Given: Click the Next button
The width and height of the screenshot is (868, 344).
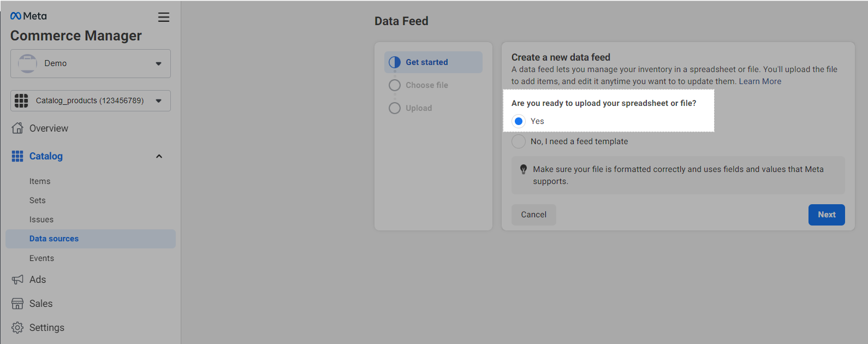Looking at the screenshot, I should (827, 215).
